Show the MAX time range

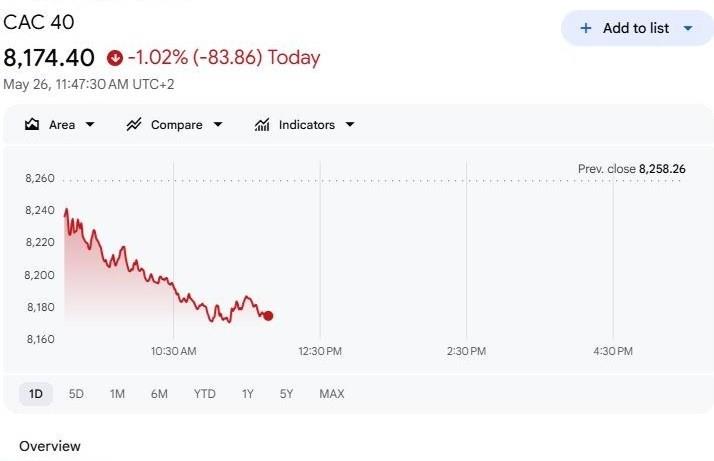(332, 394)
